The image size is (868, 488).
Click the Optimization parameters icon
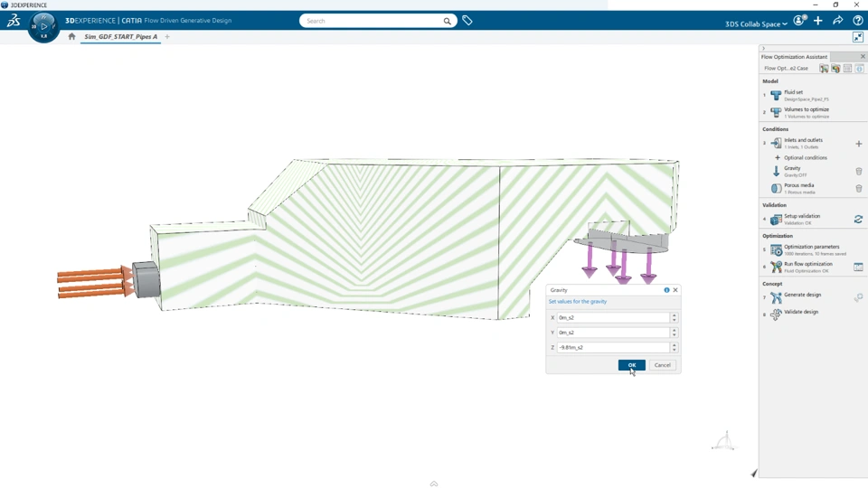[x=776, y=249]
